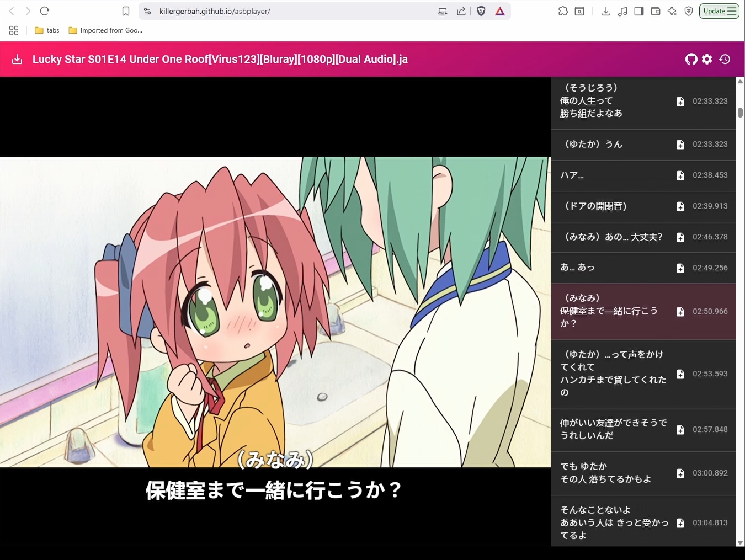Open Imported from Goo... bookmarks folder
Image resolution: width=745 pixels, height=560 pixels.
coord(105,30)
